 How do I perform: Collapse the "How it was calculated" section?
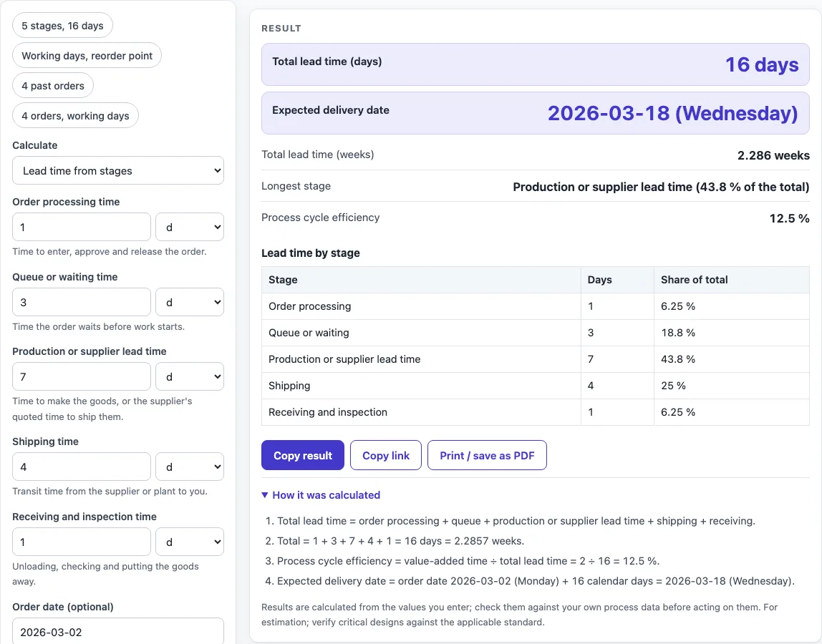pos(321,494)
